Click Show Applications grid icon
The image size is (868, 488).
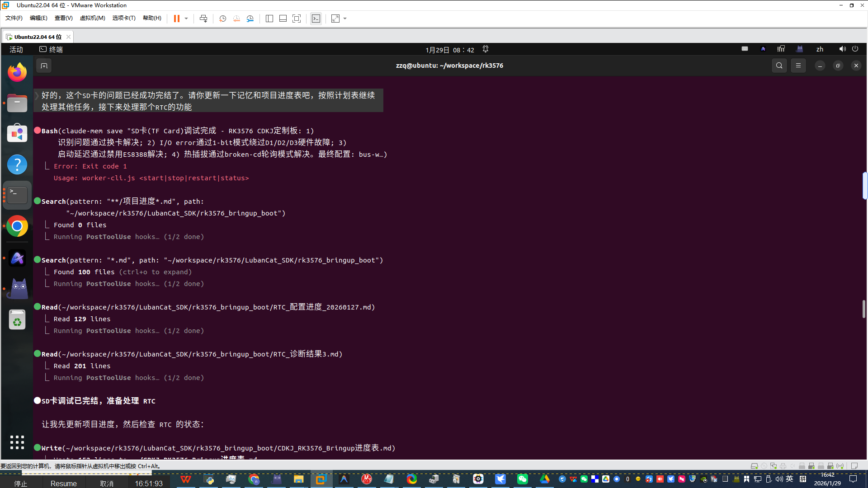pos(17,442)
